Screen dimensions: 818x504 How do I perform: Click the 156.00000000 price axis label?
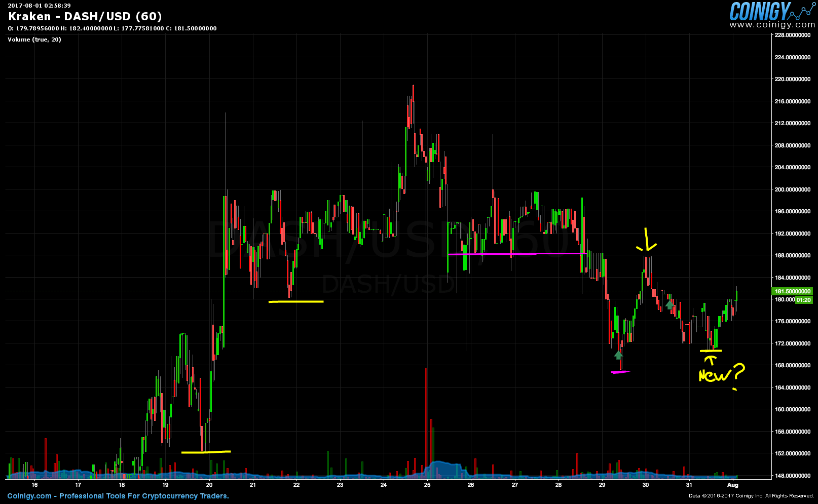click(x=793, y=432)
